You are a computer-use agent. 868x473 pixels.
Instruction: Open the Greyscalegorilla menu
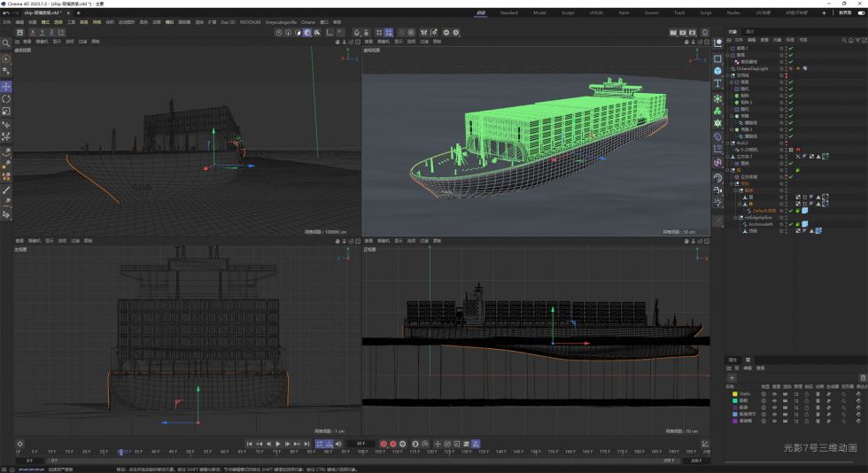point(280,21)
